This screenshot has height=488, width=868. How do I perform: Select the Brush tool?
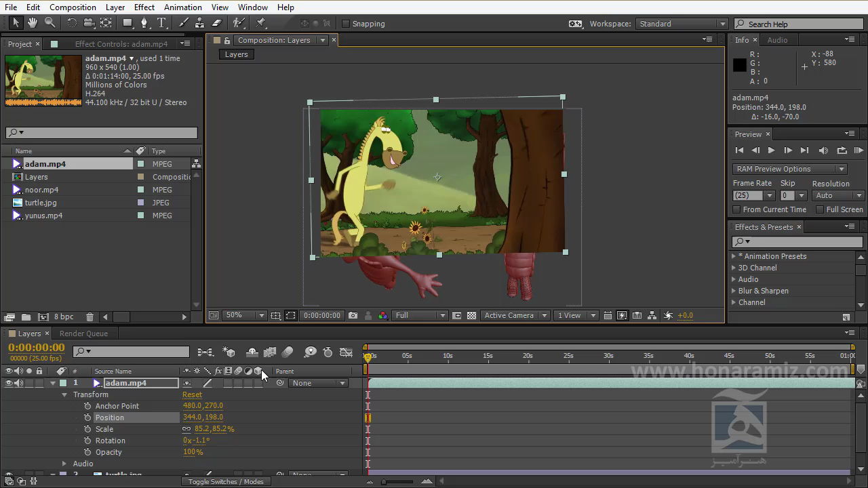click(183, 23)
